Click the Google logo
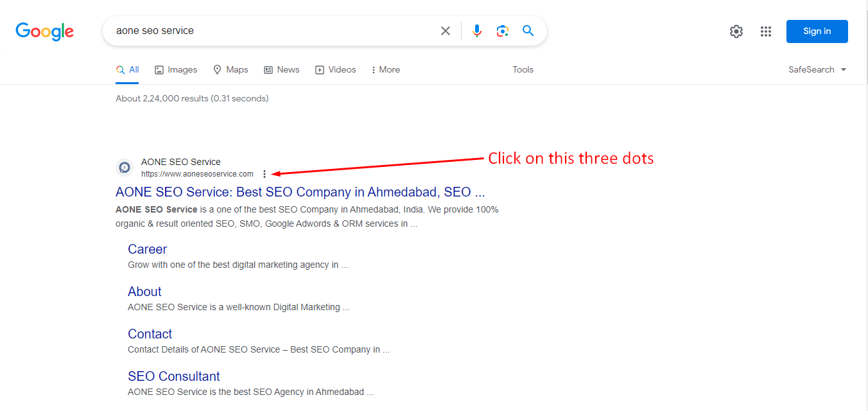This screenshot has height=411, width=868. (44, 31)
